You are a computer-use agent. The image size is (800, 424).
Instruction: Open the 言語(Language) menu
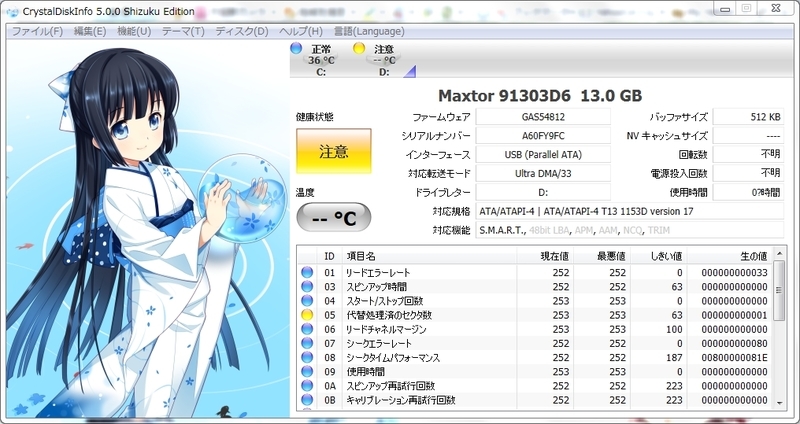[369, 31]
